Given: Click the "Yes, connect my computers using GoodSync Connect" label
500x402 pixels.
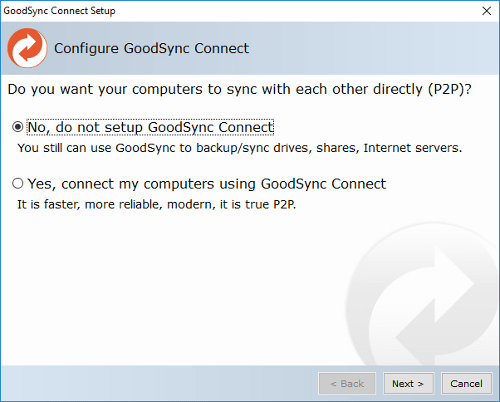Looking at the screenshot, I should coord(207,184).
